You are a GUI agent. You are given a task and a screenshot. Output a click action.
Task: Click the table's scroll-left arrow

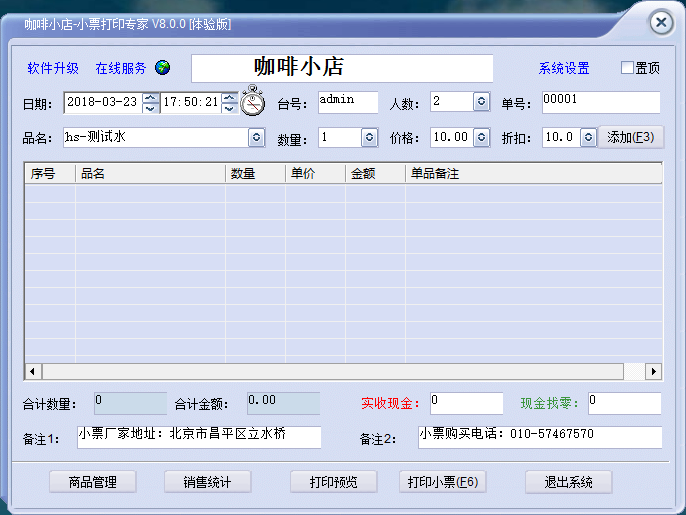coord(33,371)
